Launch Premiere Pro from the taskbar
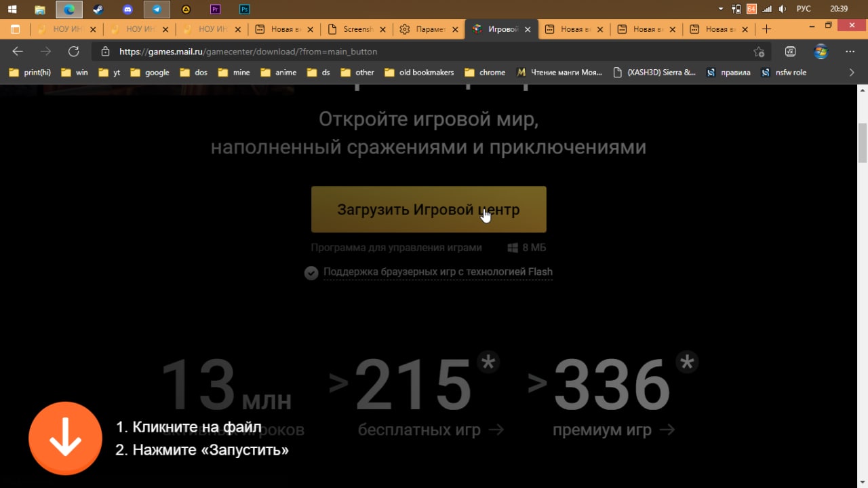This screenshot has height=488, width=868. [215, 10]
